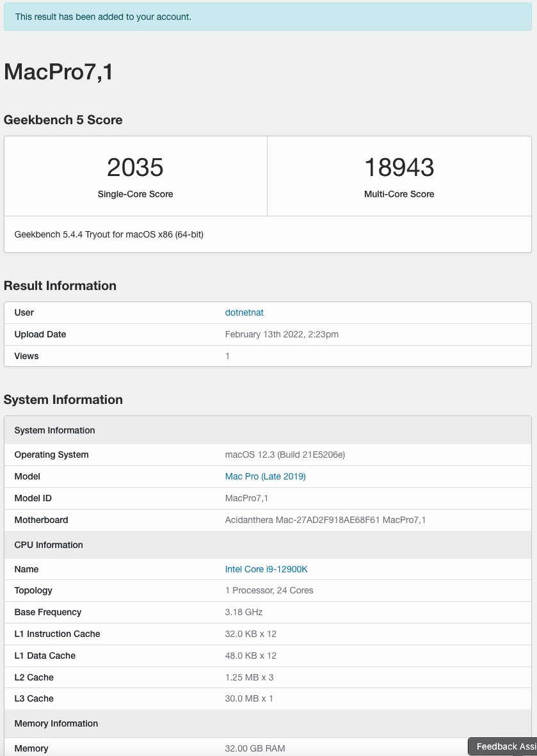
Task: Select the Model ID value MacPro7,1
Action: pos(246,498)
